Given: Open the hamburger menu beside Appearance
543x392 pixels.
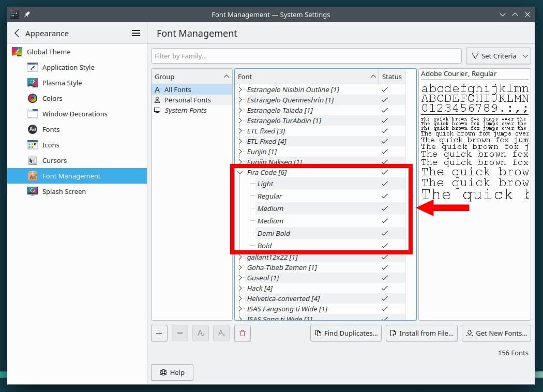Looking at the screenshot, I should (136, 33).
